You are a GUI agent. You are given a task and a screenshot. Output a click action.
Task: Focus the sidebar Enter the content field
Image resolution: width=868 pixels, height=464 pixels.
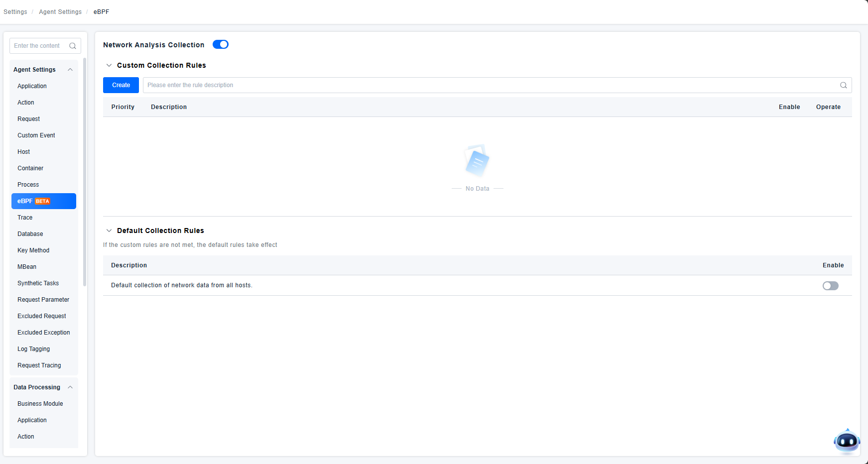coord(39,46)
